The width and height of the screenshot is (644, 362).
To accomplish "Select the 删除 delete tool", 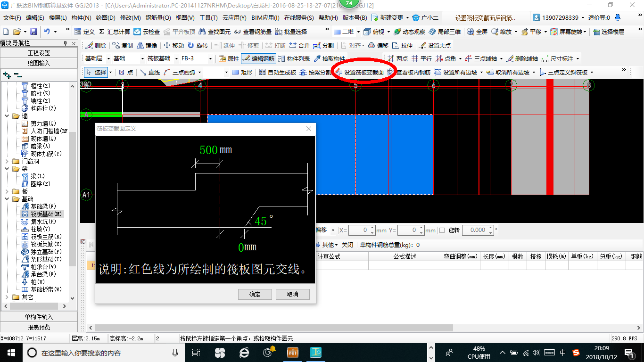I will (x=96, y=45).
